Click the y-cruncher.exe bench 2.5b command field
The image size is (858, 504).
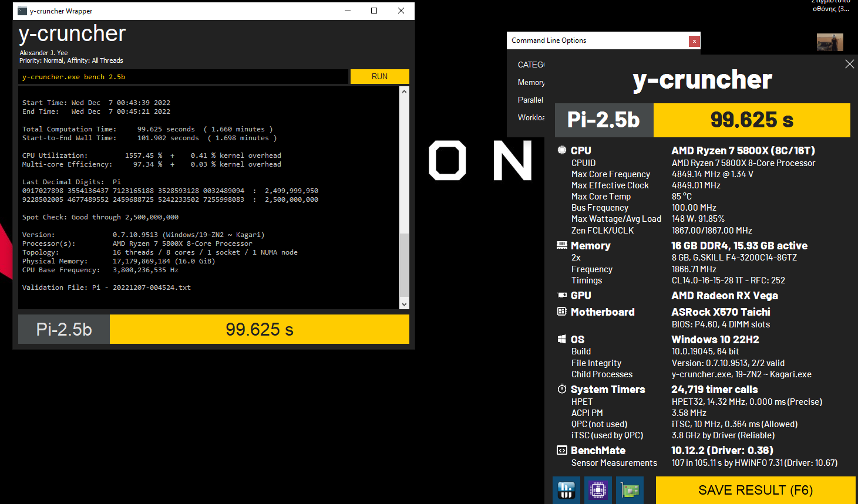pos(183,76)
